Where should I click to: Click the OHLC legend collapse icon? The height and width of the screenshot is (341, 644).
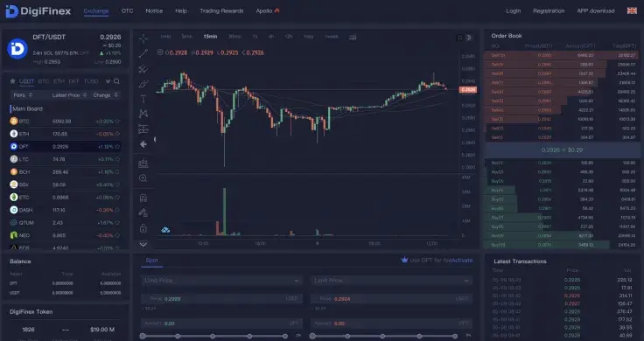coord(160,52)
